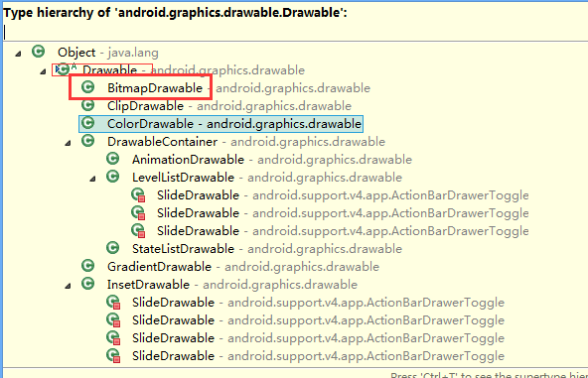The height and width of the screenshot is (378, 588).
Task: Select second SlideDrawable row under LevelListDrawable
Action: (x=330, y=212)
